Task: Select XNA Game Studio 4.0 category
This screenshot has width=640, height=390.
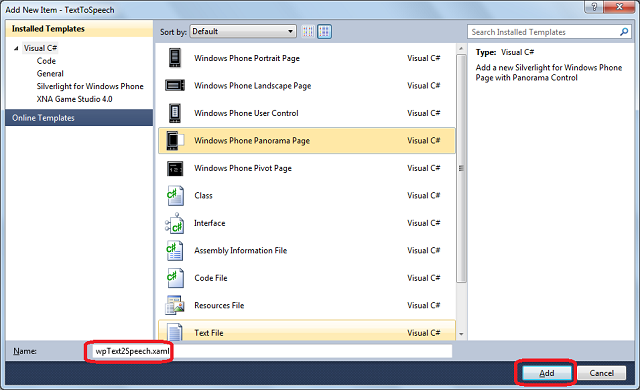Action: (74, 99)
